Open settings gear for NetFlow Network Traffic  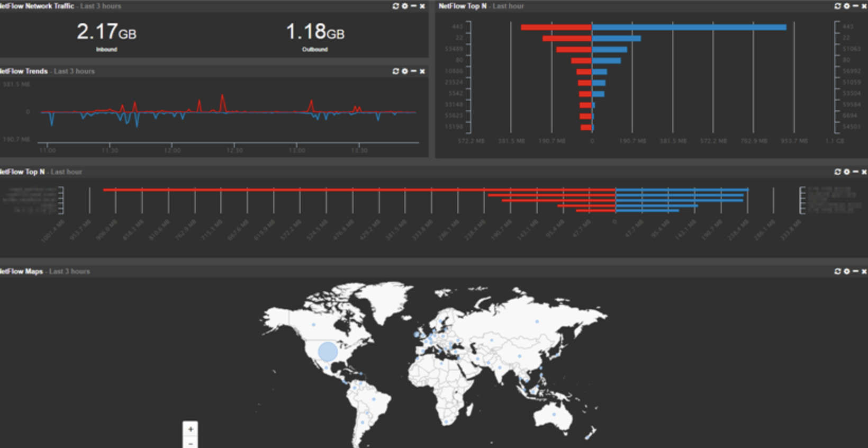coord(405,6)
